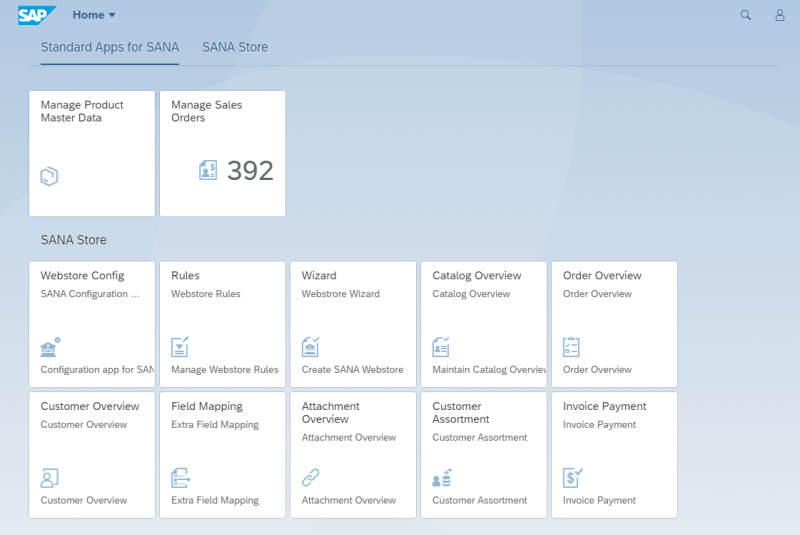Click the Attachment Overview chain link icon
The height and width of the screenshot is (535, 800).
coord(310,477)
